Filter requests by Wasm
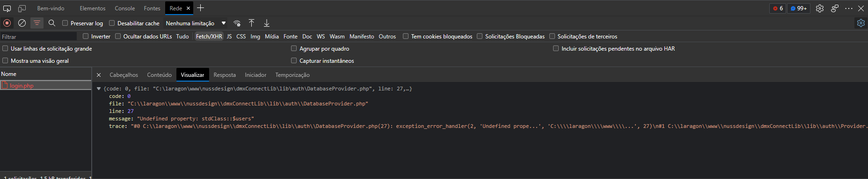The image size is (868, 179). pyautogui.click(x=337, y=37)
